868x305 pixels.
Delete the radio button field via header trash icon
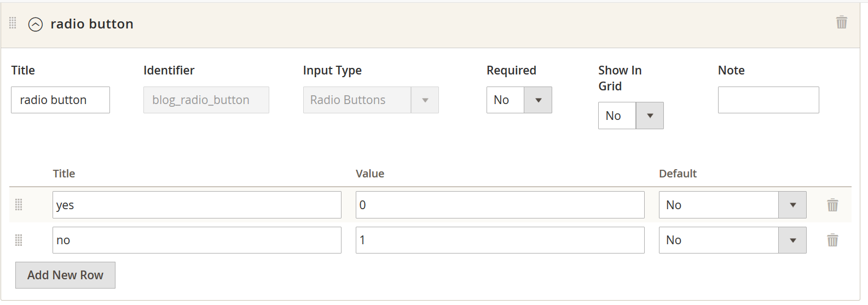tap(842, 22)
